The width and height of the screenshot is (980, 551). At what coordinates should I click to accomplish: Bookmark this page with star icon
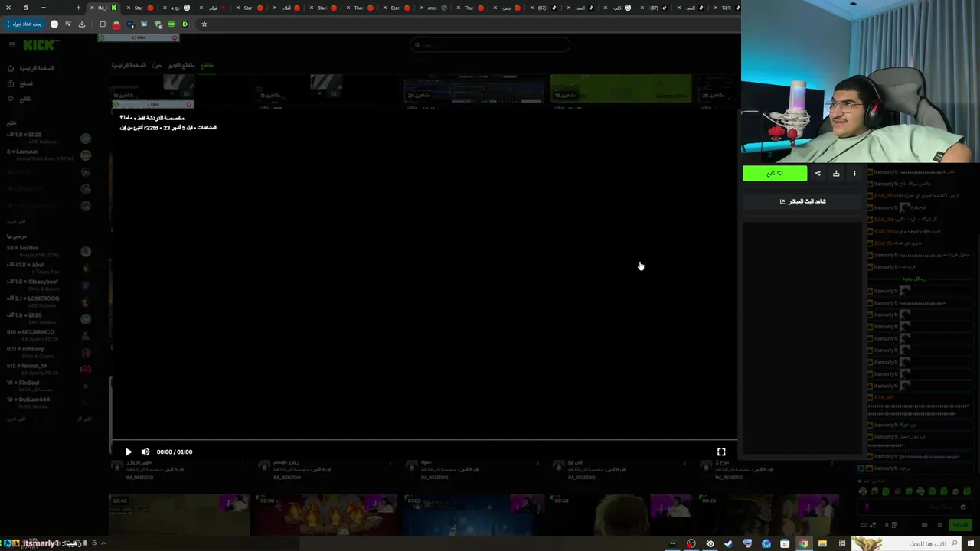click(x=204, y=24)
